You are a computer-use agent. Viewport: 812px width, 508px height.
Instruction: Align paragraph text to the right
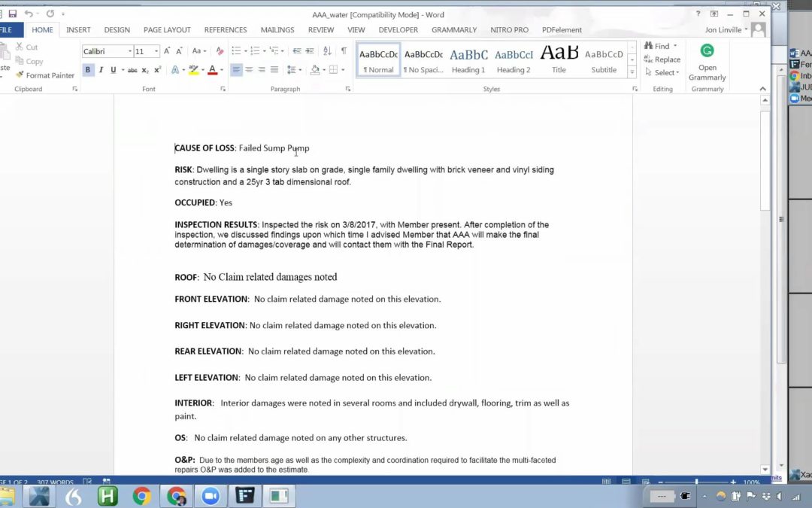click(x=262, y=69)
